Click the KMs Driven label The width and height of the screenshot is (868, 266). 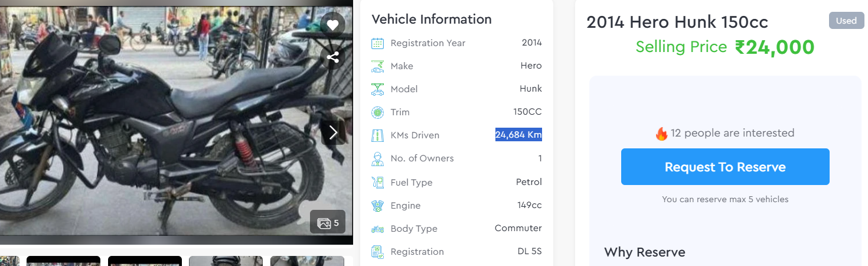click(x=415, y=135)
